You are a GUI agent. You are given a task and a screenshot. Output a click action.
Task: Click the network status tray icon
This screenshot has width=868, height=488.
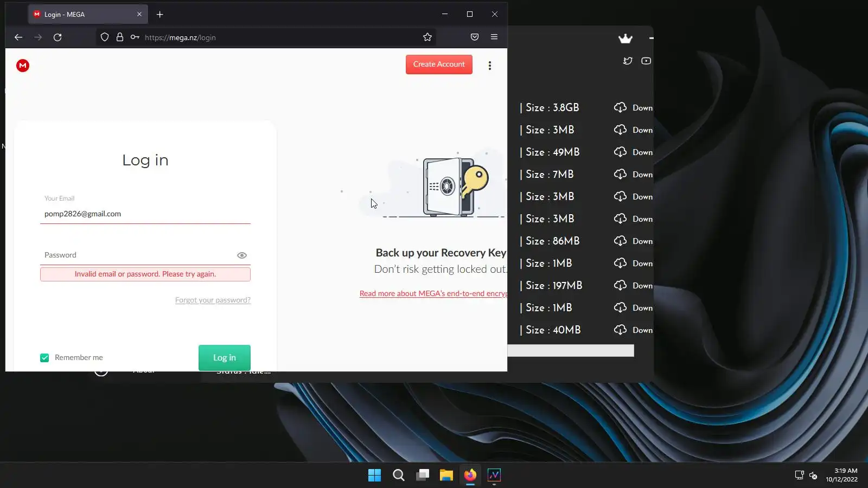click(x=800, y=476)
